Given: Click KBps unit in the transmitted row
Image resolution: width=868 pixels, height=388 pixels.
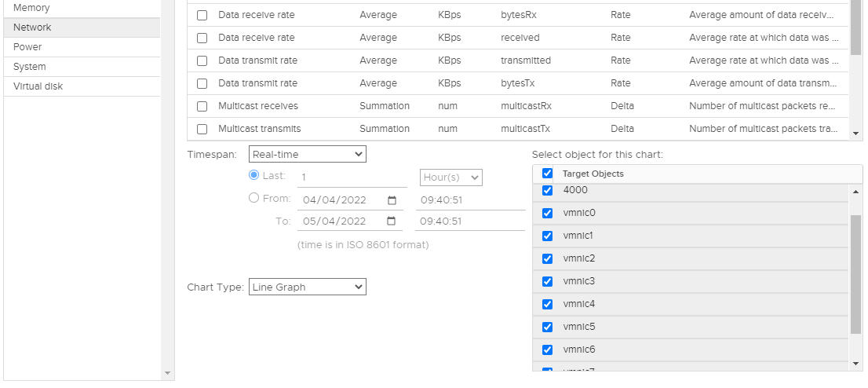Looking at the screenshot, I should [449, 60].
